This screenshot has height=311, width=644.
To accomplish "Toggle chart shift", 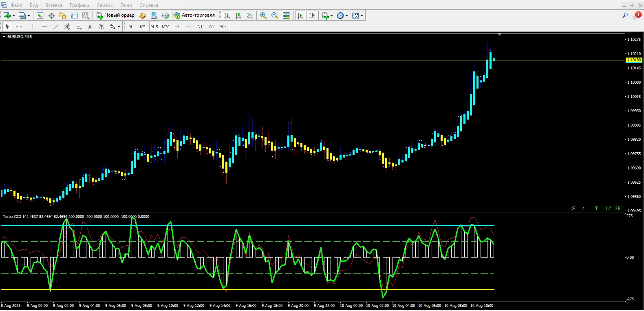I will pyautogui.click(x=312, y=16).
